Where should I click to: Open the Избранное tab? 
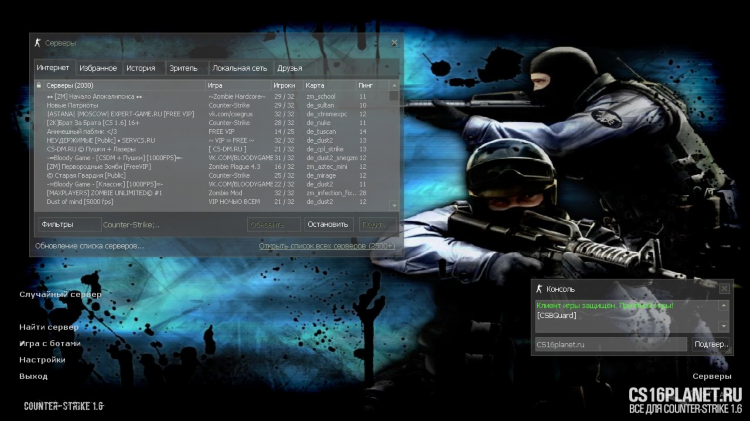pos(98,68)
